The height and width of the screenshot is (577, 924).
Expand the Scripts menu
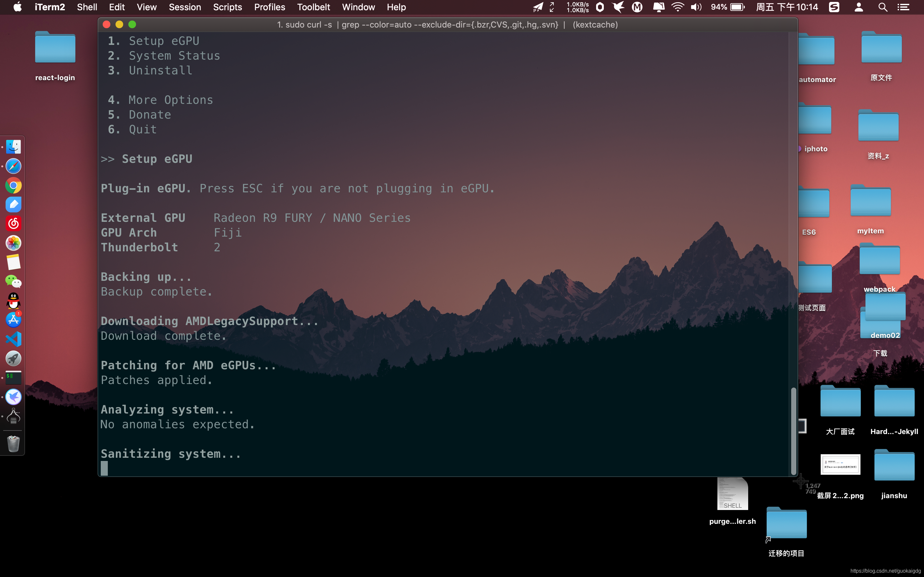tap(227, 7)
